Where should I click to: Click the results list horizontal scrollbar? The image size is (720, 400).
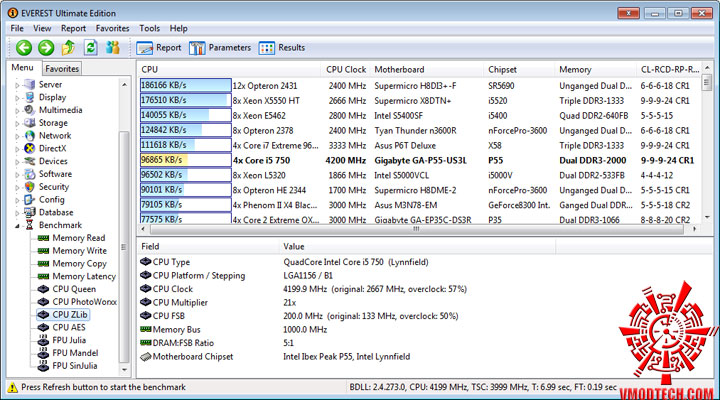pyautogui.click(x=418, y=229)
